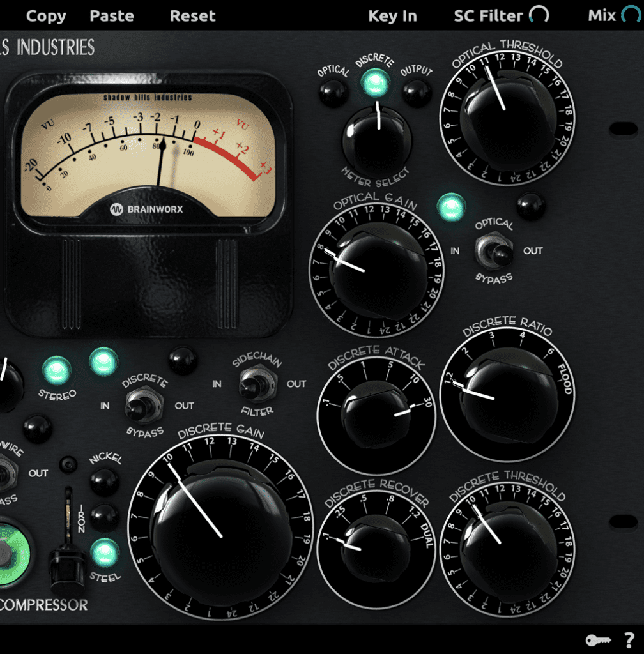Flip the Optical Bypass toggle switch
Screen dimensions: 644x654
(494, 250)
